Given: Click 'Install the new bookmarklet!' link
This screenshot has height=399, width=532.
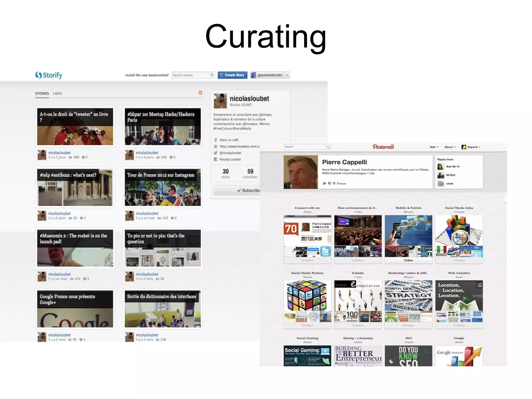Looking at the screenshot, I should [x=147, y=75].
